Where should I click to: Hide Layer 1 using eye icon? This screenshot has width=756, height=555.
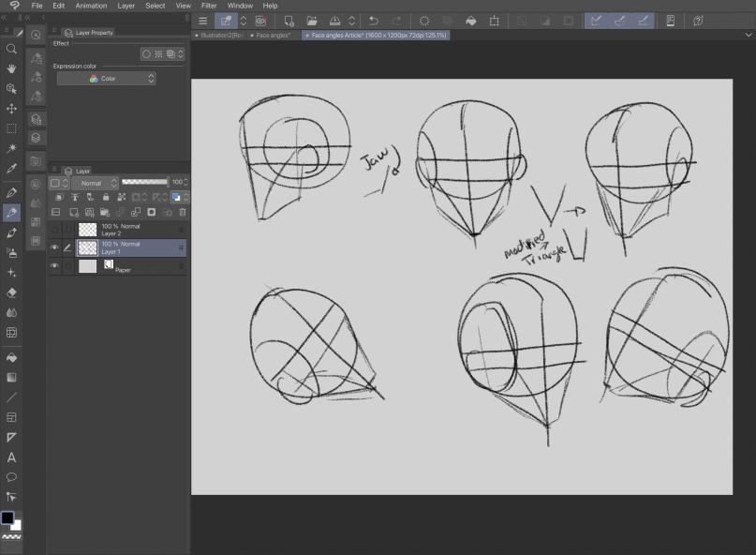54,247
